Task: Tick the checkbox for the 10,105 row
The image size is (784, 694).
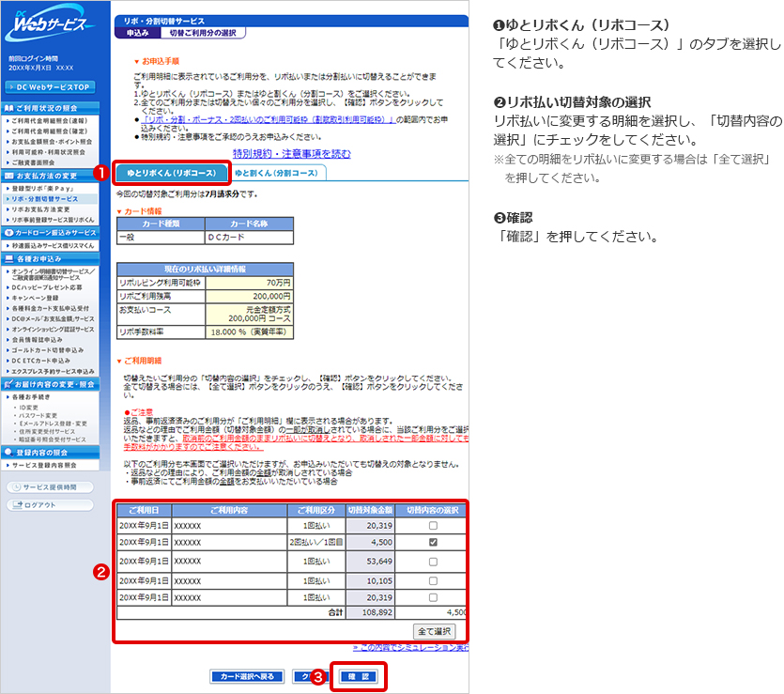Action: tap(432, 579)
